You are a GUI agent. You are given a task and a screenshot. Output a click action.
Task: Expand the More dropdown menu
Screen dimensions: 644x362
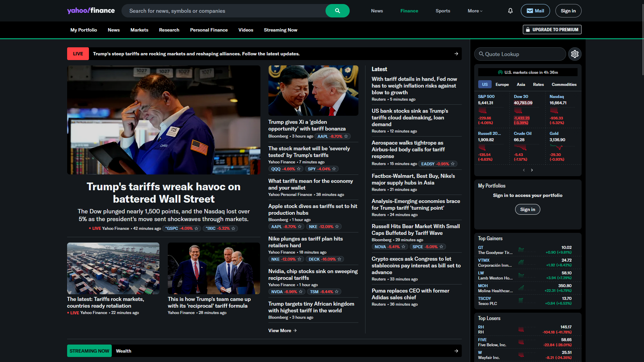[475, 11]
